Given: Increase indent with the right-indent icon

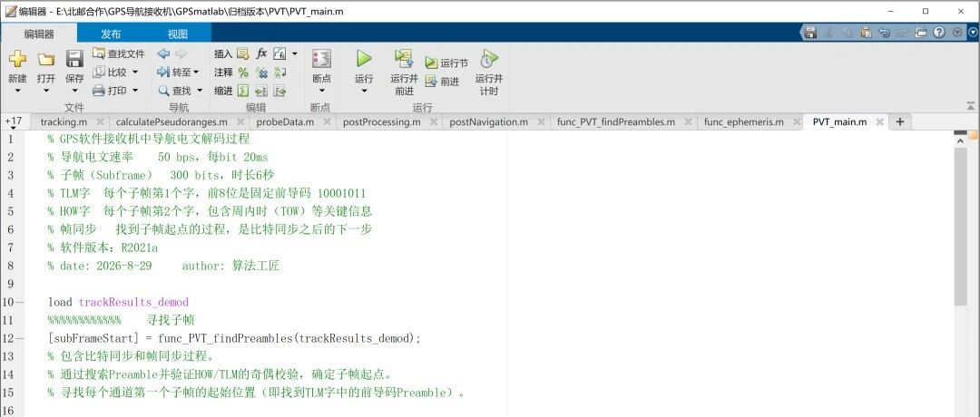Looking at the screenshot, I should (262, 92).
